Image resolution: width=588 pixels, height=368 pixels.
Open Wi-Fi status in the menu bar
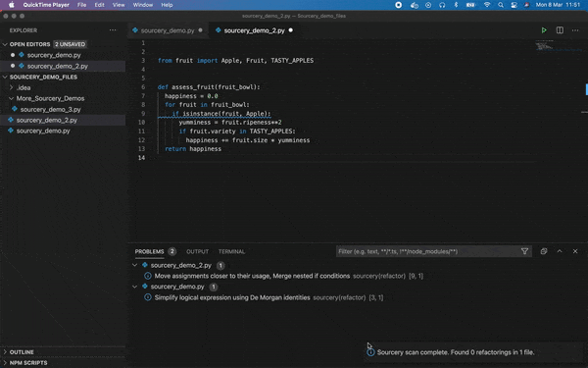click(487, 5)
